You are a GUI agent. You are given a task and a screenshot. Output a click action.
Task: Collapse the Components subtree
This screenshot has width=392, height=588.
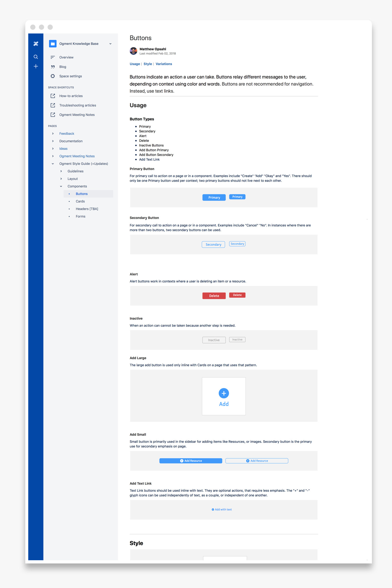61,186
